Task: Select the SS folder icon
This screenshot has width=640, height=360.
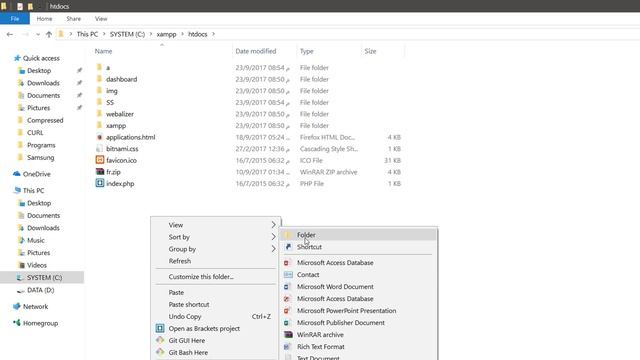Action: 99,102
